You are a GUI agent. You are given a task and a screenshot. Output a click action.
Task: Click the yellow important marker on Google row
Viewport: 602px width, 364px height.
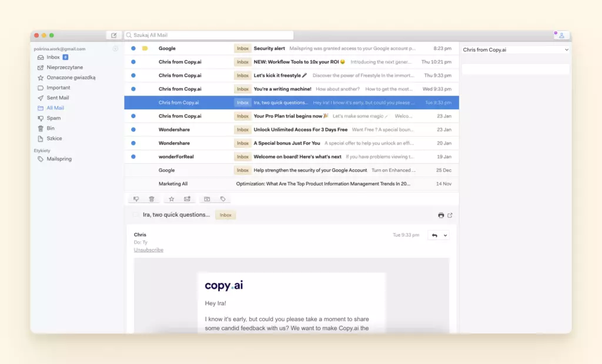pos(145,48)
